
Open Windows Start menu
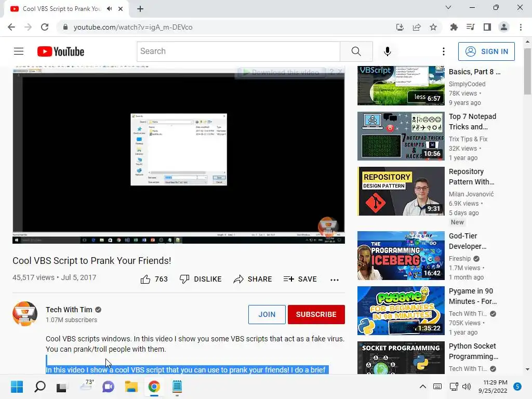click(17, 387)
